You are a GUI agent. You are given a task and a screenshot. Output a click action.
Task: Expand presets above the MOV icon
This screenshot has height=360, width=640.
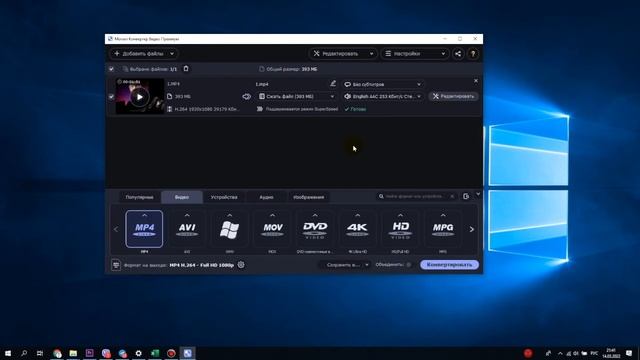coord(272,215)
